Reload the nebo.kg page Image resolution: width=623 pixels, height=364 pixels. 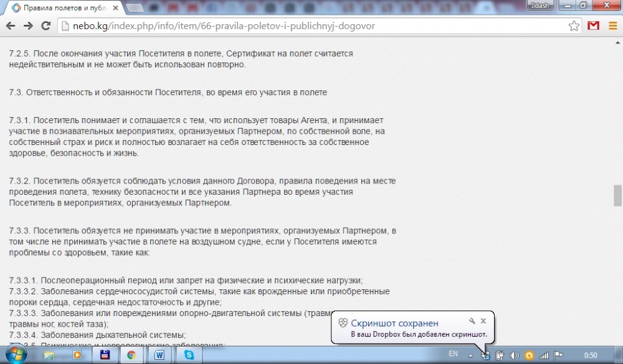(x=45, y=26)
